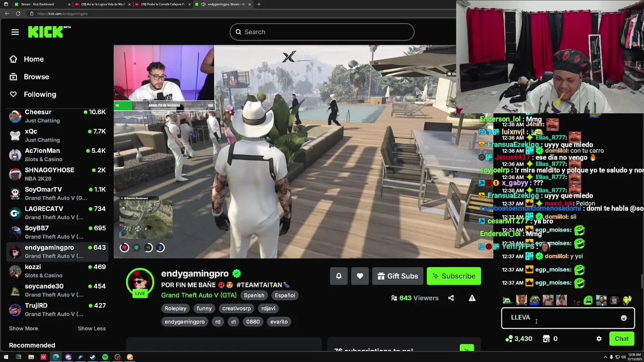The width and height of the screenshot is (644, 362).
Task: Click the Edge browser taskbar icon
Action: (x=55, y=357)
